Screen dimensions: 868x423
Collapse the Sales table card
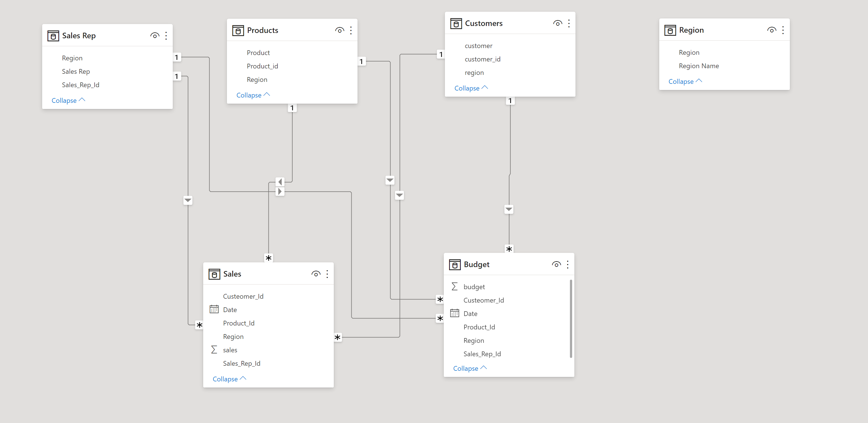(x=229, y=379)
